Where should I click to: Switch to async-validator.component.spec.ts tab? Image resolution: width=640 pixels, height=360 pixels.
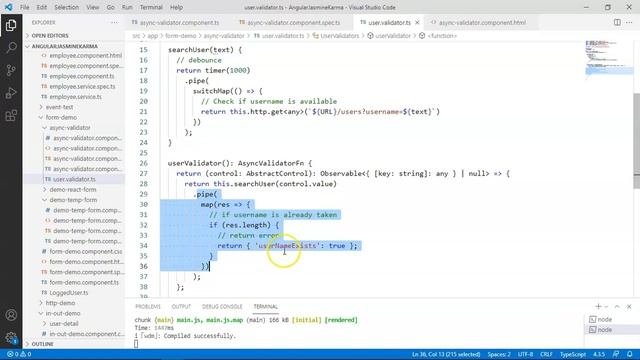(293, 22)
